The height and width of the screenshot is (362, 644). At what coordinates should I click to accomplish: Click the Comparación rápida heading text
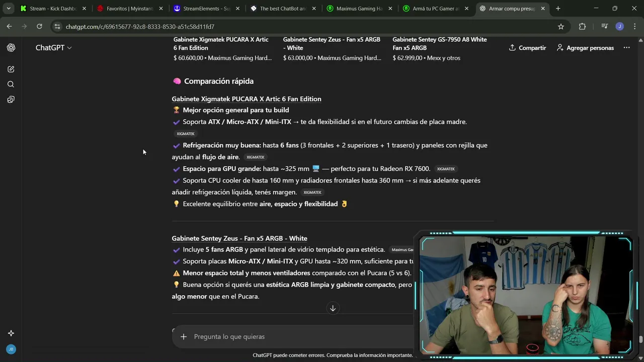click(x=219, y=81)
